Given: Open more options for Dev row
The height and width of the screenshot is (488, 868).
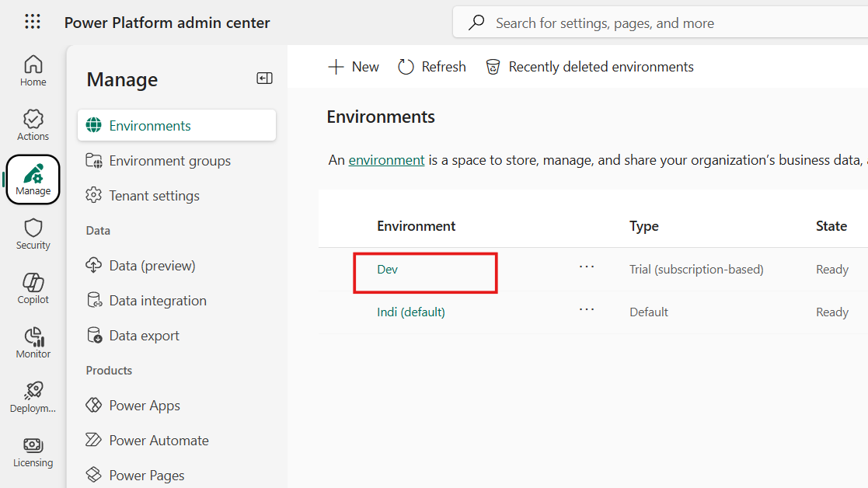Looking at the screenshot, I should tap(587, 267).
